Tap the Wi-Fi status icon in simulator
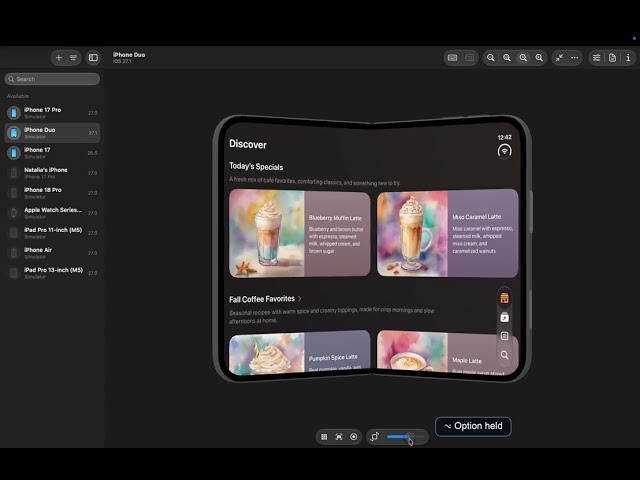This screenshot has height=480, width=640. [x=505, y=151]
